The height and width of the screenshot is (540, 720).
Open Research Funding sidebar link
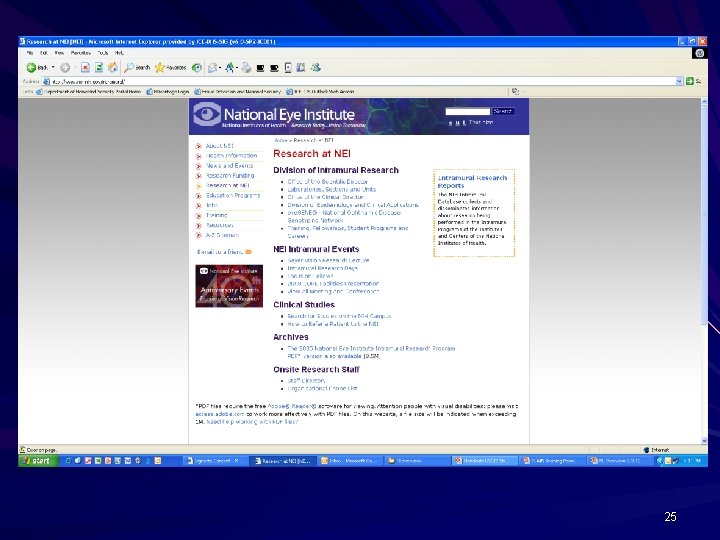point(230,175)
